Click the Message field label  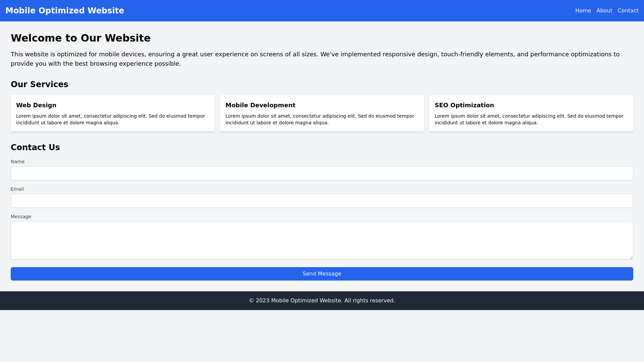tap(21, 217)
